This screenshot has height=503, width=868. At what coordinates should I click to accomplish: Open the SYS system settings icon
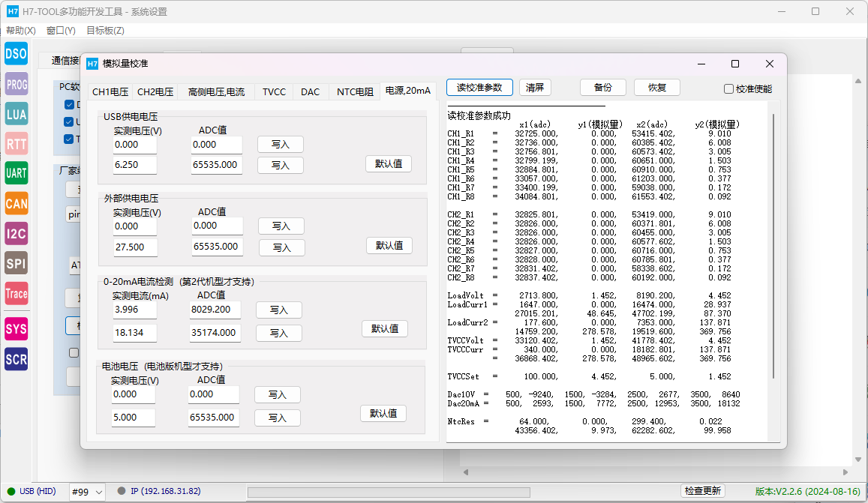coord(16,328)
